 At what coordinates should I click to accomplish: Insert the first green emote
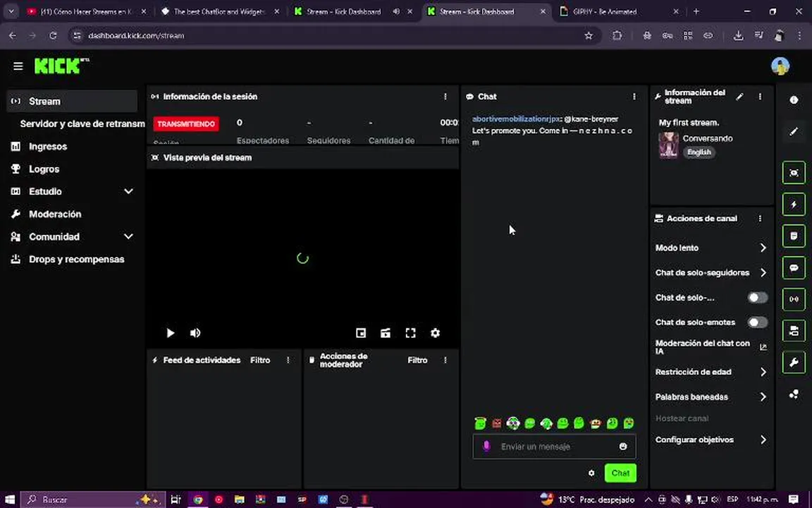click(480, 423)
